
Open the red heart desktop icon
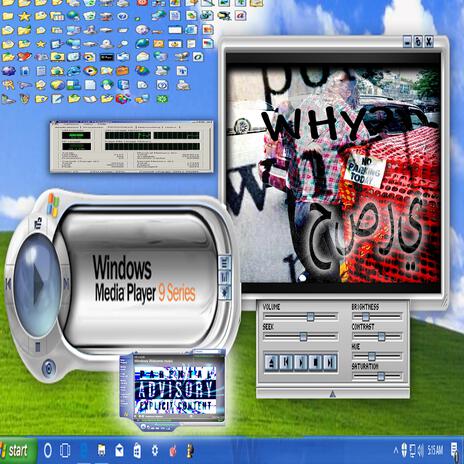(x=24, y=57)
